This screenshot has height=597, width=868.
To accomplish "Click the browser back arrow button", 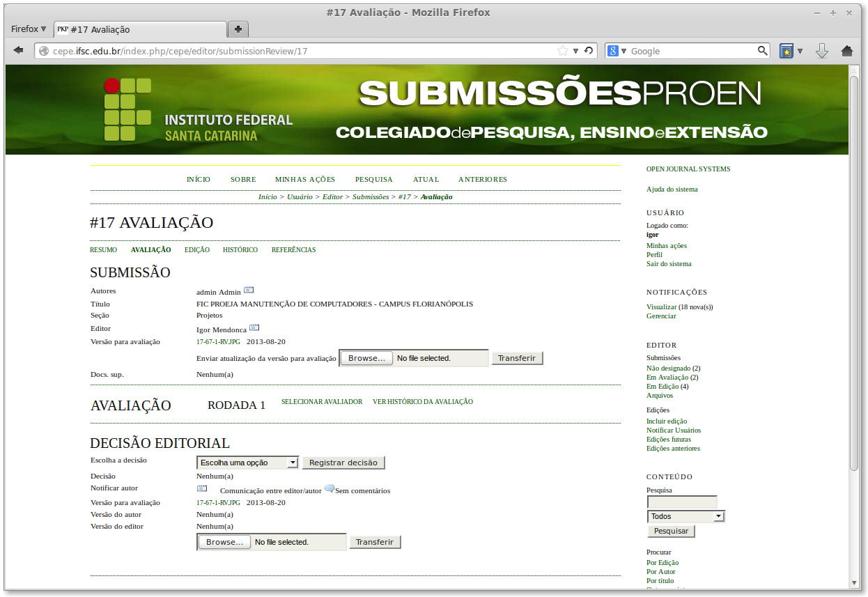I will pyautogui.click(x=19, y=51).
